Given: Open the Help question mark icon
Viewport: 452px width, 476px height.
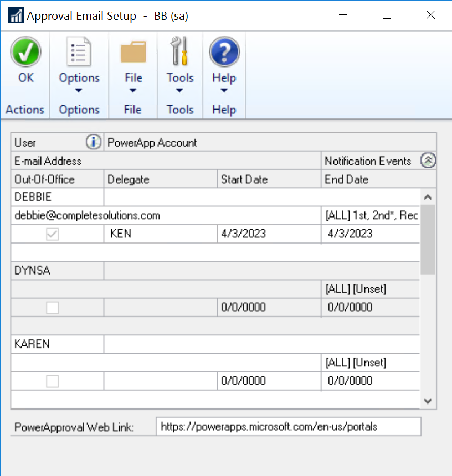Looking at the screenshot, I should click(224, 51).
